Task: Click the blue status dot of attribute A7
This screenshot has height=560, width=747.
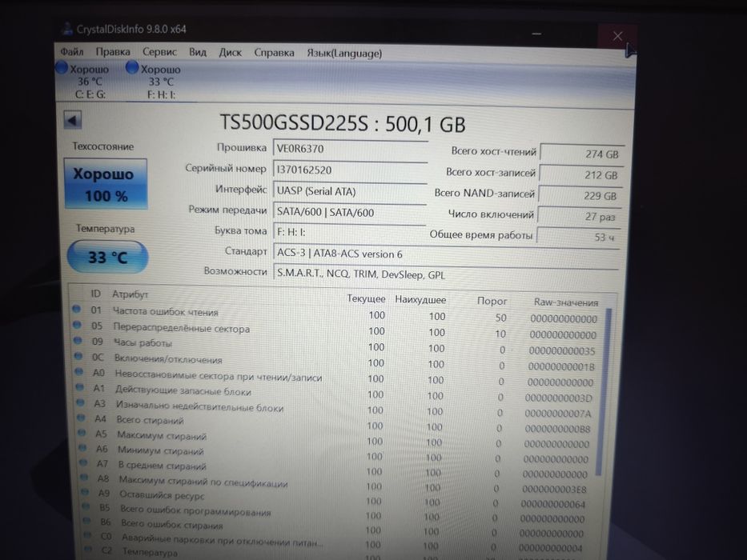Action: 83,462
